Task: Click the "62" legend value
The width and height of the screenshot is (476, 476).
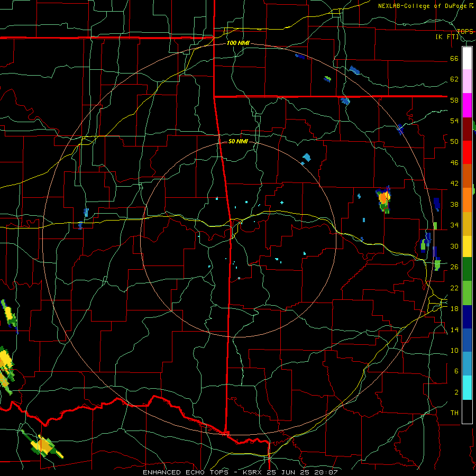Action: coord(454,79)
